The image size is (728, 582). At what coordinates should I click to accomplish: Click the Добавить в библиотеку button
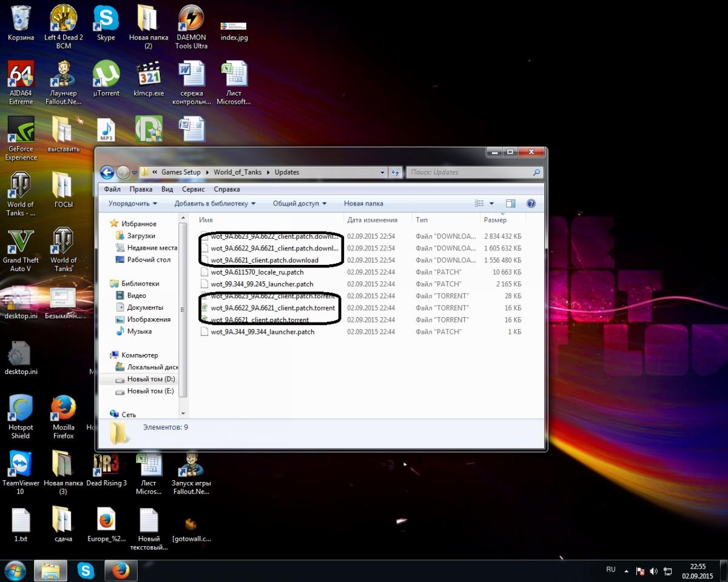click(x=215, y=204)
